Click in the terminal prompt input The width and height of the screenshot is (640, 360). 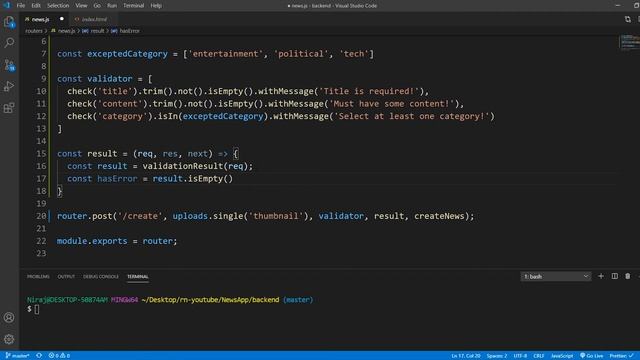[x=37, y=309]
